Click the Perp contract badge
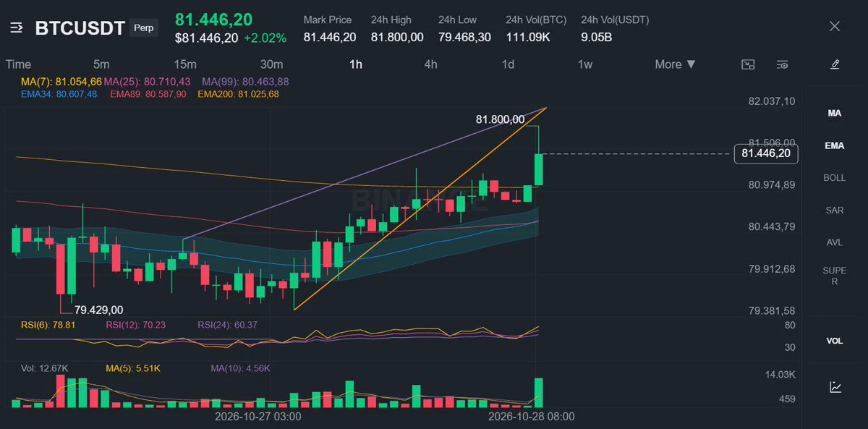 click(143, 28)
